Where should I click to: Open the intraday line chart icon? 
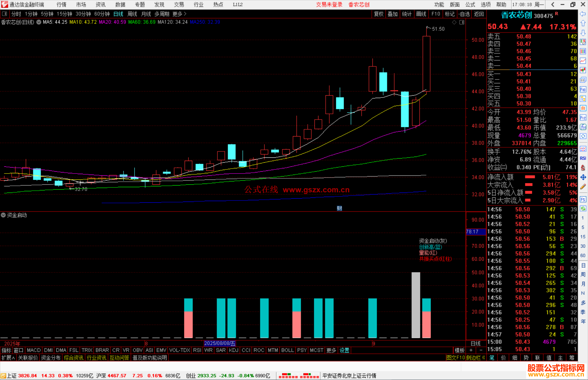583,61
